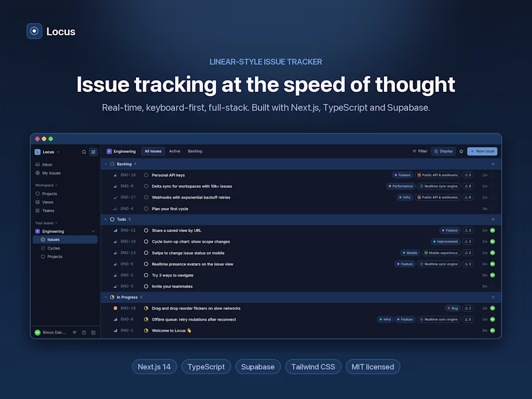Add an issue to In Progress group
Image resolution: width=532 pixels, height=399 pixels.
coord(493,297)
